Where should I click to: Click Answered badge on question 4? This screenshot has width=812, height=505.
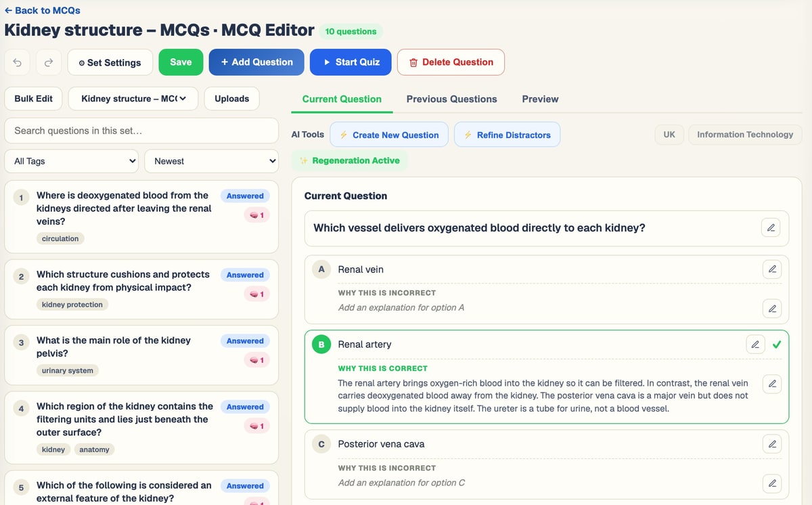click(x=245, y=407)
